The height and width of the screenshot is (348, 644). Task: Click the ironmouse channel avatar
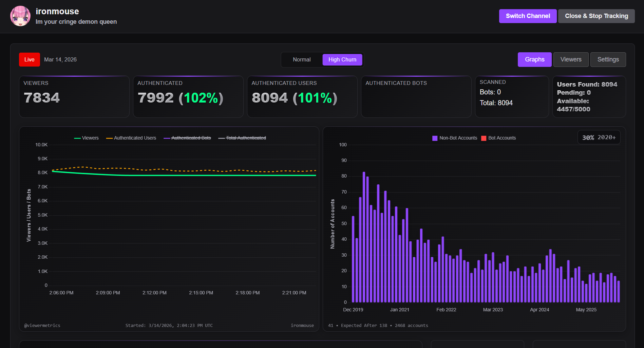(20, 16)
